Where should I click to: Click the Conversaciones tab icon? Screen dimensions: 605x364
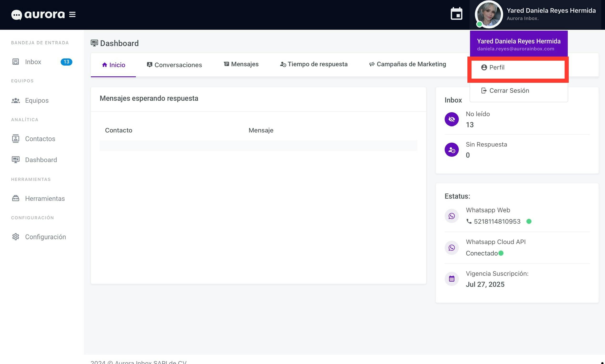tap(150, 65)
